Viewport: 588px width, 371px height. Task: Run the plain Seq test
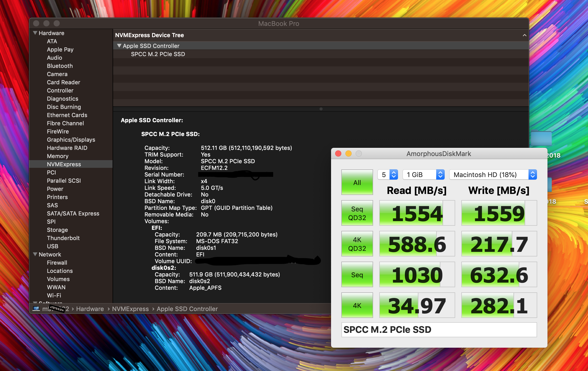click(357, 274)
